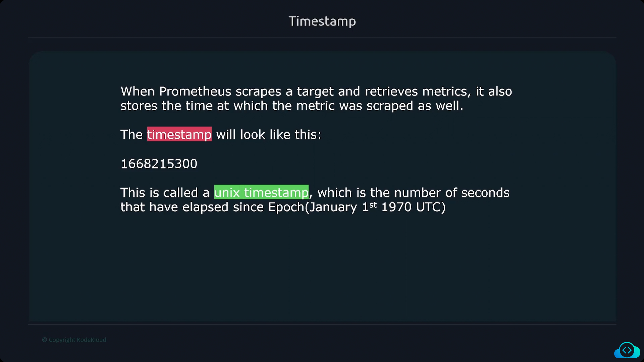Click the words "This is called a"

(165, 193)
